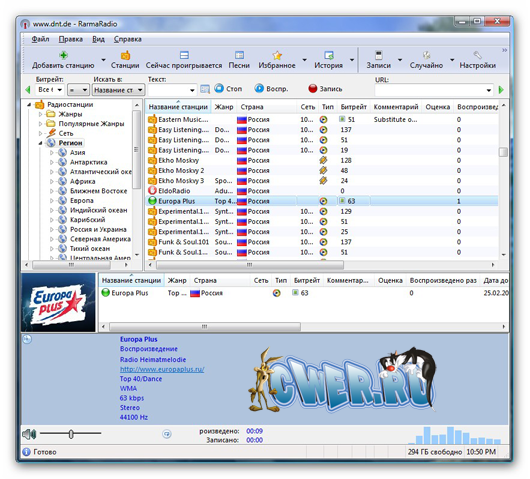Click the Добавить станцию toolbar icon
Viewport: 530px width, 479px height.
63,55
